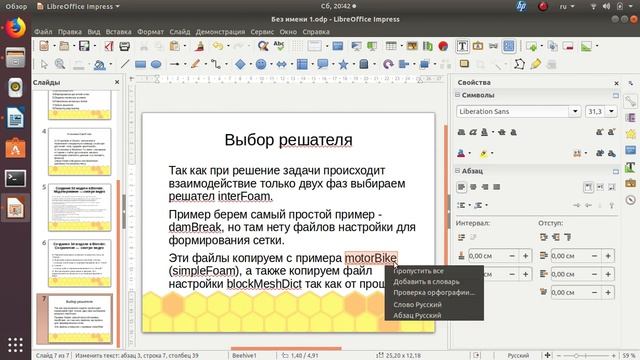Image resolution: width=640 pixels, height=360 pixels.
Task: Zoom in with status bar plus button
Action: [x=613, y=356]
